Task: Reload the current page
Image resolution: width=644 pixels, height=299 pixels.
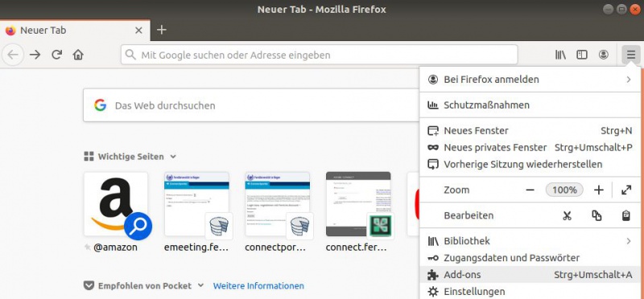Action: [x=56, y=55]
